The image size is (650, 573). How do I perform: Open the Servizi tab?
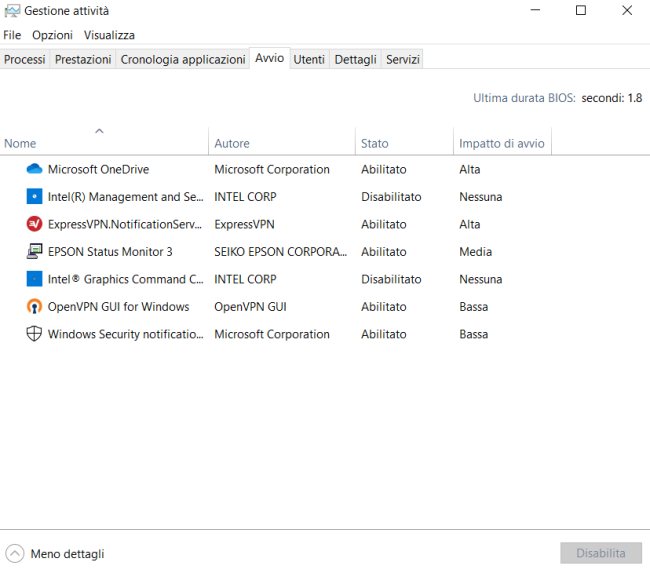(403, 59)
